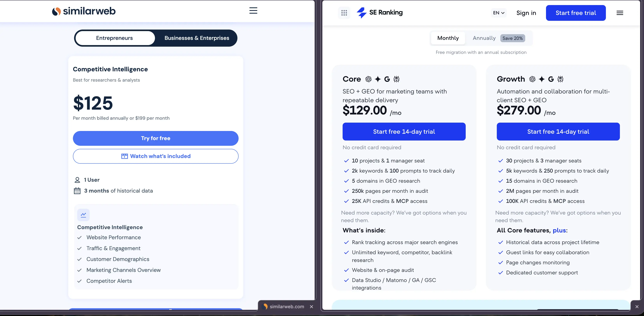Start the Growth plan 14-day trial
The width and height of the screenshot is (644, 316).
point(558,131)
